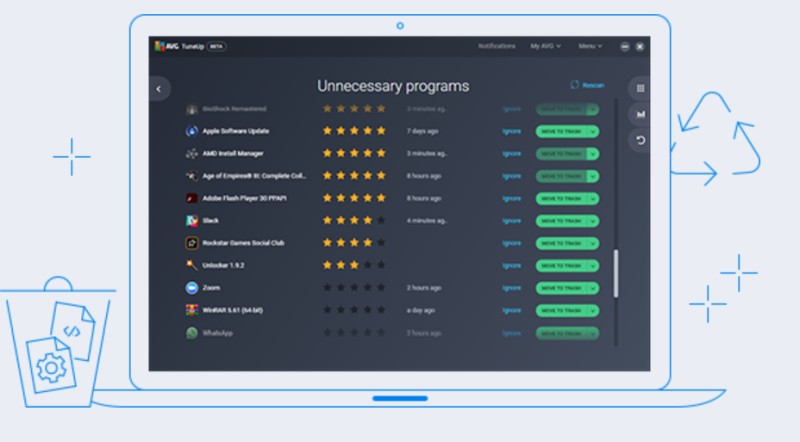The height and width of the screenshot is (442, 800).
Task: Ignore WhatsApp
Action: [512, 333]
